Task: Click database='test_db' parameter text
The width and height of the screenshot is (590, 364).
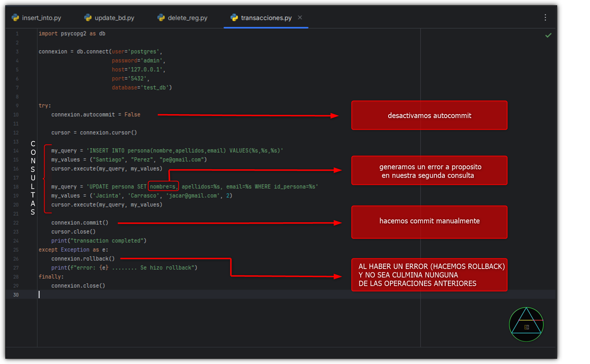Action: [142, 88]
